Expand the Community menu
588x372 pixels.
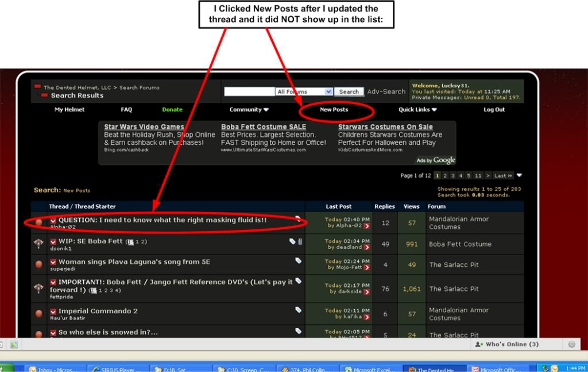pos(249,110)
